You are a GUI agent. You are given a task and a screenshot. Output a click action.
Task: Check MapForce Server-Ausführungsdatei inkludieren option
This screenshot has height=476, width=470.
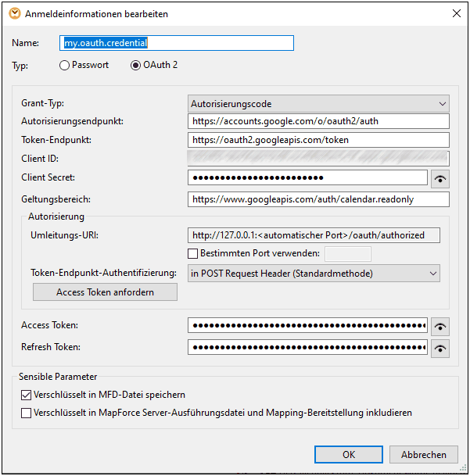pos(27,413)
